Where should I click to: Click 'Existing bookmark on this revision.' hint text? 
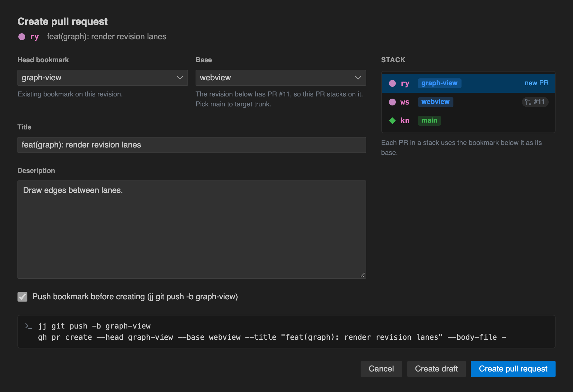pos(70,94)
